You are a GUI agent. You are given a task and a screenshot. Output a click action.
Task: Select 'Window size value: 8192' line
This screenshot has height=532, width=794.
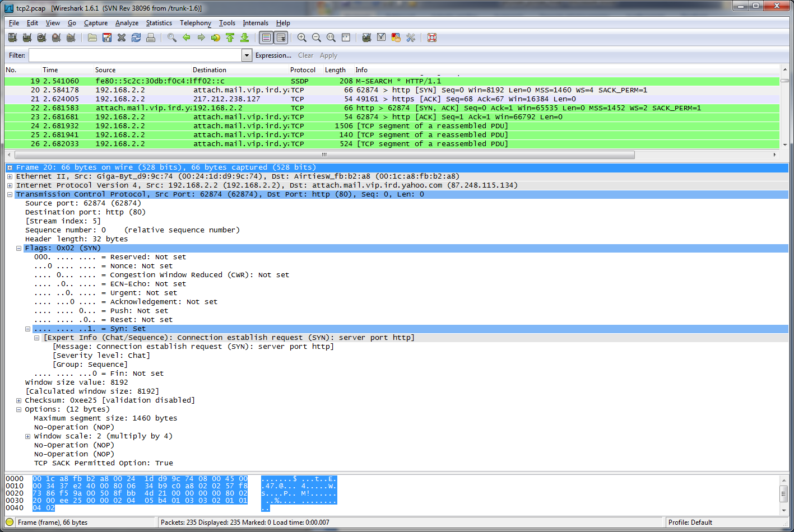(77, 382)
